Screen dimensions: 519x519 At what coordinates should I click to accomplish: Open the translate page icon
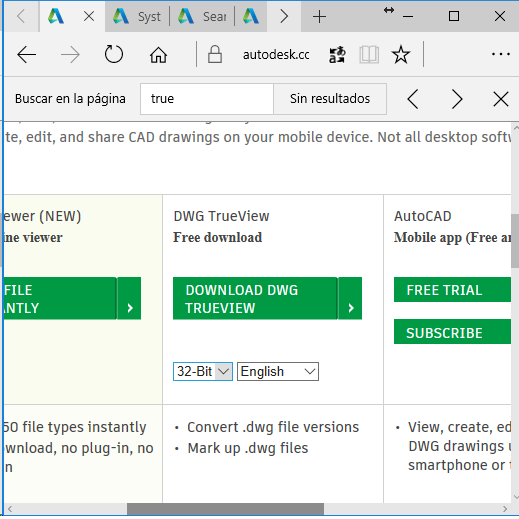tap(337, 54)
